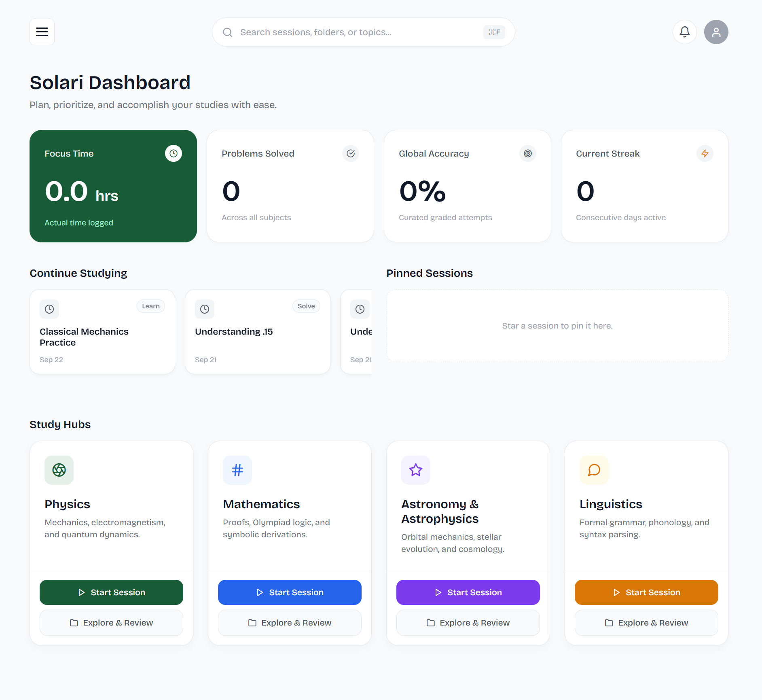
Task: Click the ⌘F shortcut badge
Action: (494, 32)
